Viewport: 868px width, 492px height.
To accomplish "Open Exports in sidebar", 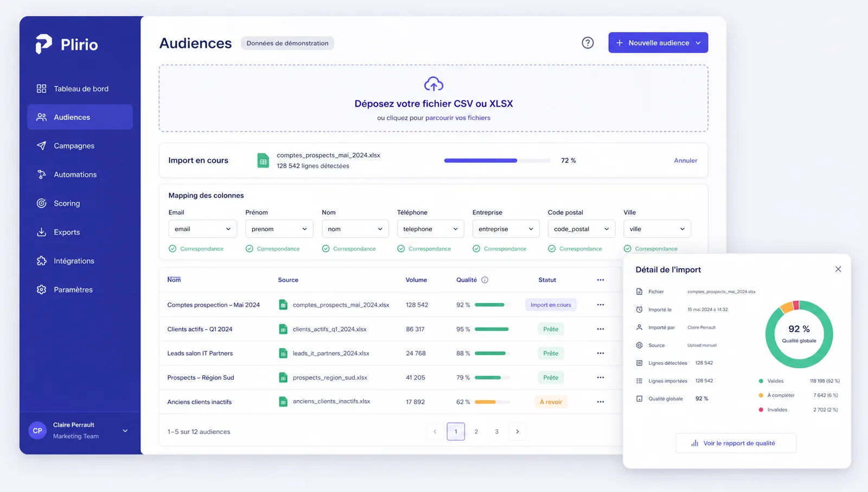I will (x=80, y=232).
